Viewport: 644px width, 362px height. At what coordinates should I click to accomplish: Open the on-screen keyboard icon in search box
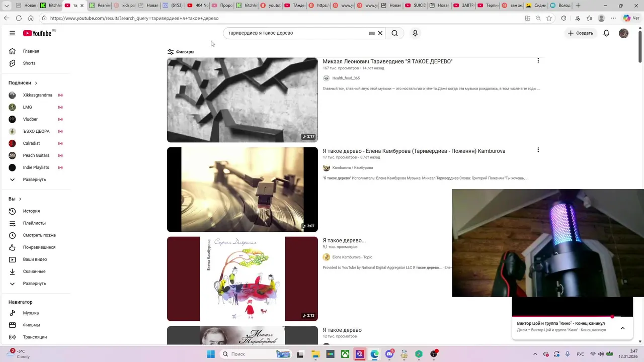click(x=372, y=33)
